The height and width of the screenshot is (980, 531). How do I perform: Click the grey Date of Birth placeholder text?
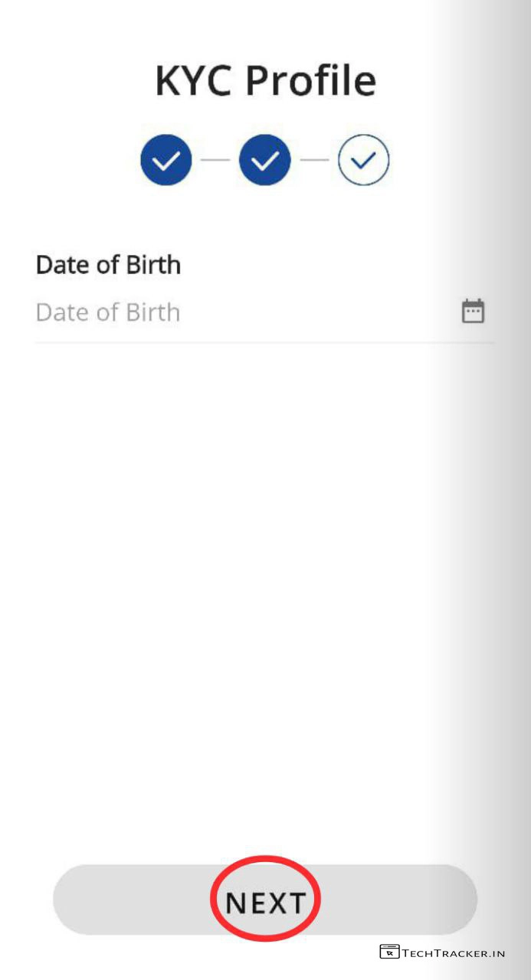pyautogui.click(x=108, y=312)
